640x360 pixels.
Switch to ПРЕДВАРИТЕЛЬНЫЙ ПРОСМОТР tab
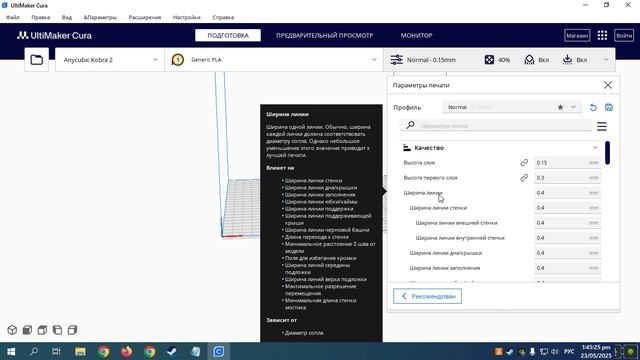coord(324,36)
